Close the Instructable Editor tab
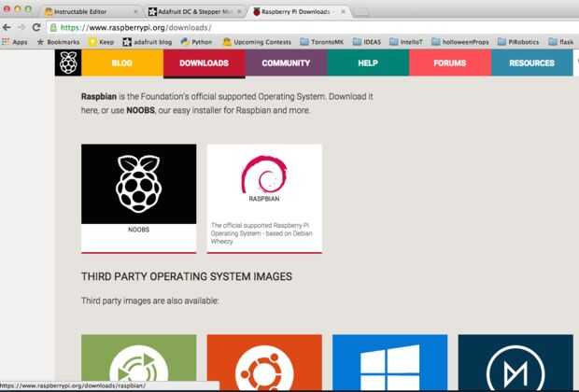The width and height of the screenshot is (579, 392). 135,12
